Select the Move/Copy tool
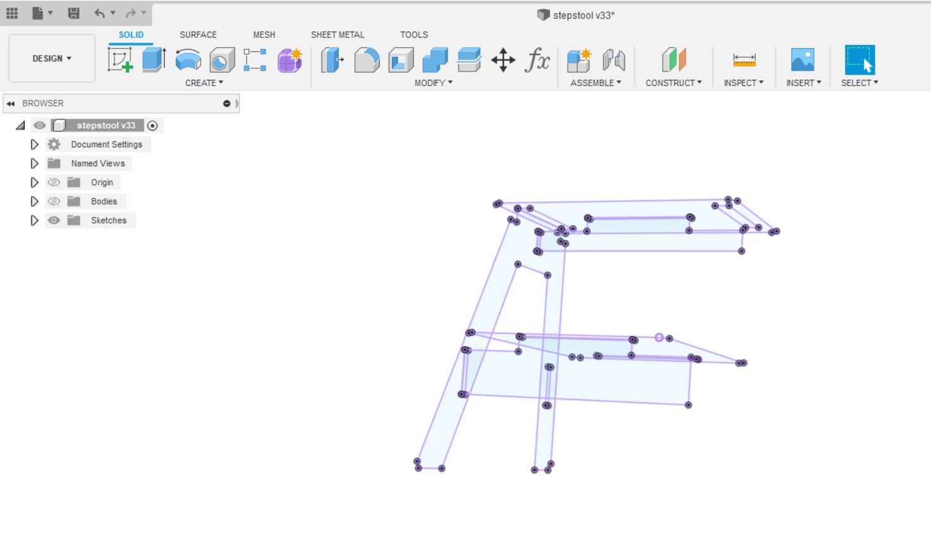Image resolution: width=931 pixels, height=560 pixels. click(503, 60)
